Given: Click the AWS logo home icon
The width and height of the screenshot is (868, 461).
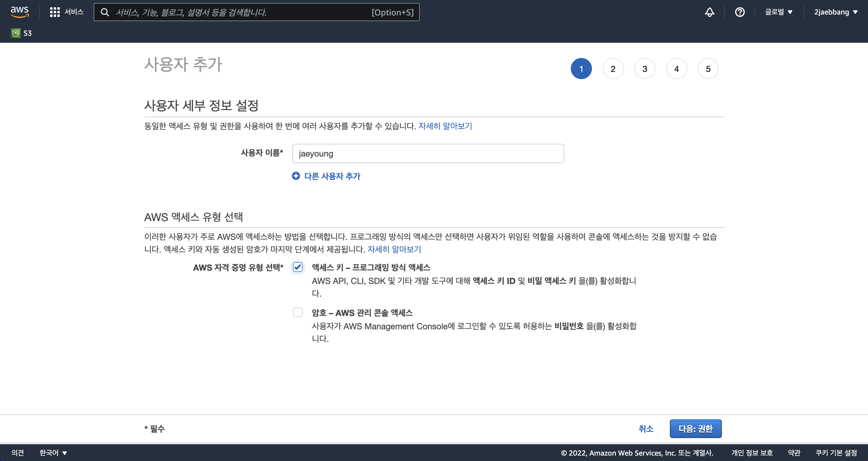Looking at the screenshot, I should tap(20, 12).
